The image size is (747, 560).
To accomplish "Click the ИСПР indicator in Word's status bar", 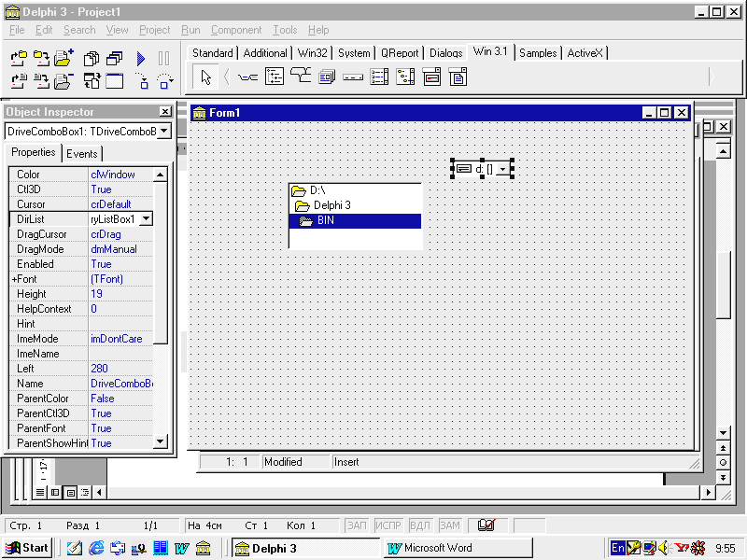I will [x=388, y=525].
